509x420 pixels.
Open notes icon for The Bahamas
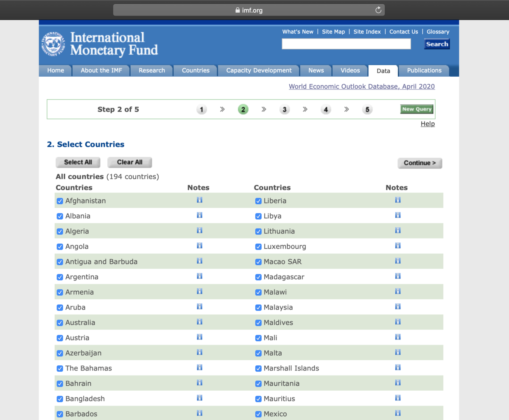pyautogui.click(x=199, y=367)
